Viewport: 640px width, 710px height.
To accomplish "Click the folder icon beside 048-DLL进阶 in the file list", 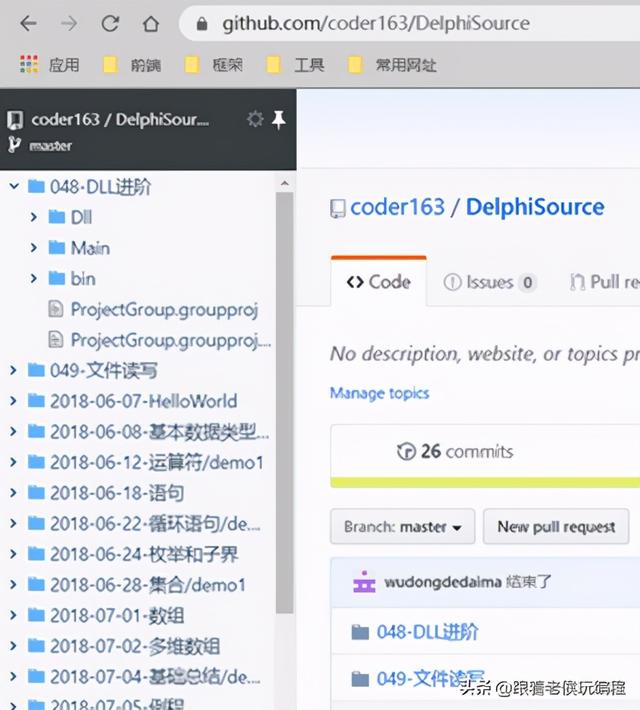I will click(x=360, y=632).
